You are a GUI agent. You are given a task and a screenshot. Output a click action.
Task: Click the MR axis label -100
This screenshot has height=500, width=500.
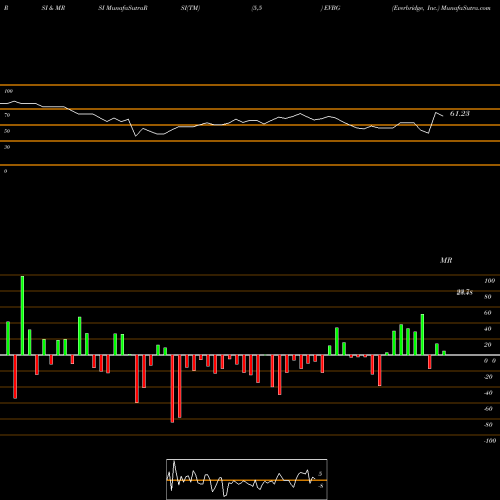pyautogui.click(x=489, y=441)
